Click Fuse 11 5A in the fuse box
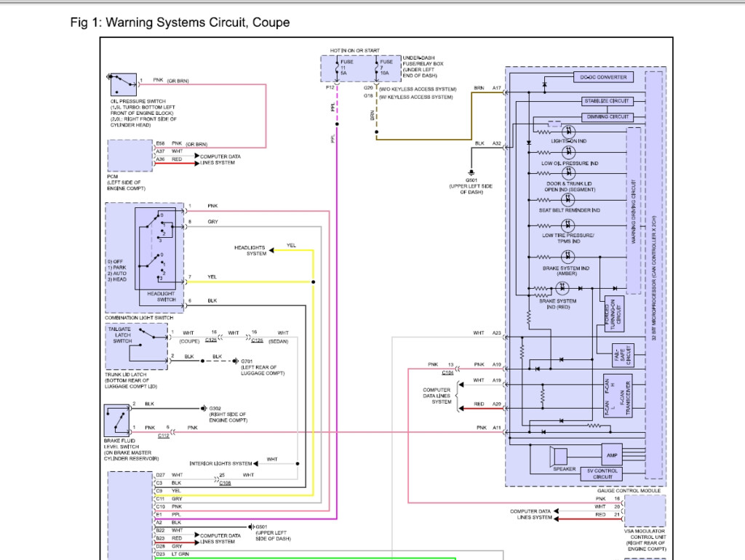 coord(343,68)
